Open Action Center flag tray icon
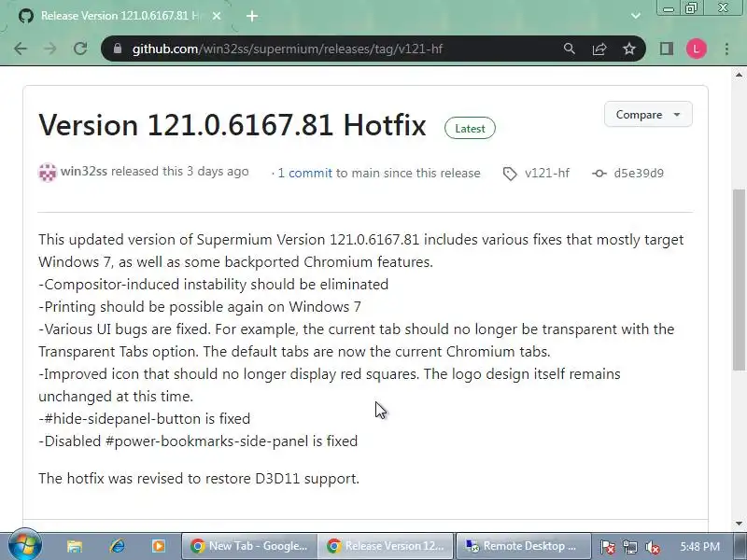This screenshot has height=560, width=747. tap(607, 547)
